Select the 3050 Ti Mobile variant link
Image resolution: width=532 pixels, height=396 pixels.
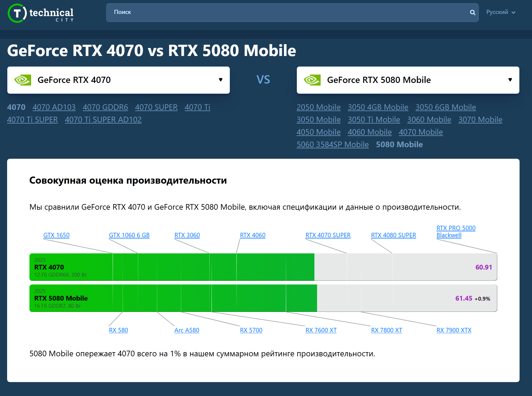[374, 120]
